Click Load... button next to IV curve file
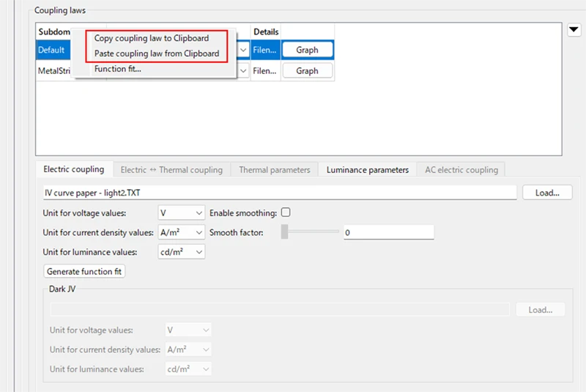 [x=547, y=193]
